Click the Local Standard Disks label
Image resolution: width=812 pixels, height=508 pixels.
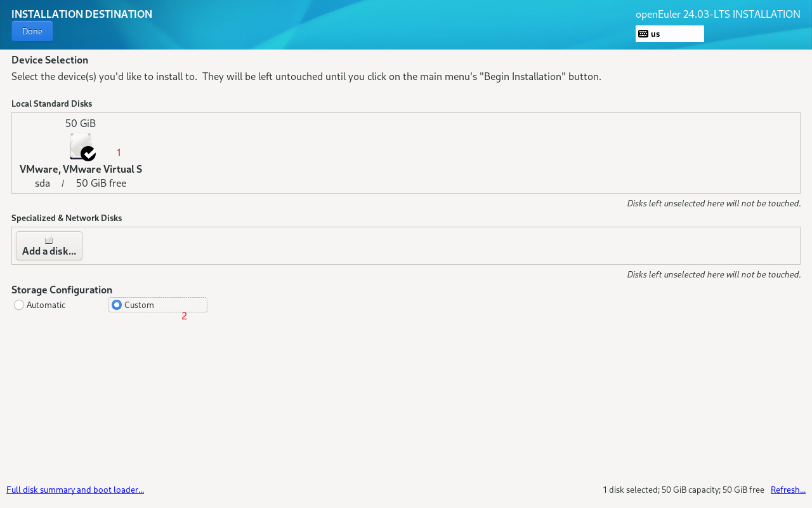click(x=51, y=104)
